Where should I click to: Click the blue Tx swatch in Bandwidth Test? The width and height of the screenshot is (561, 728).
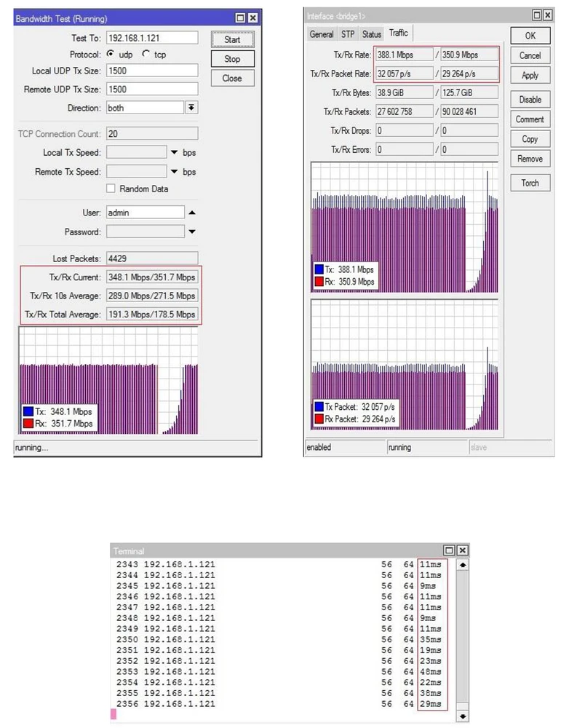[x=28, y=411]
